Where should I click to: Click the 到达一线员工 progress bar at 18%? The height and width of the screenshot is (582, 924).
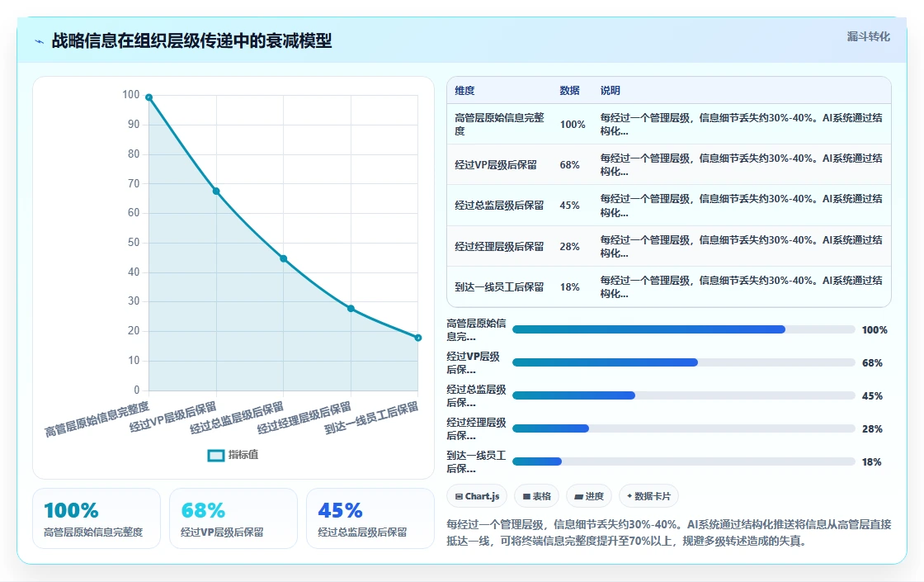(684, 461)
